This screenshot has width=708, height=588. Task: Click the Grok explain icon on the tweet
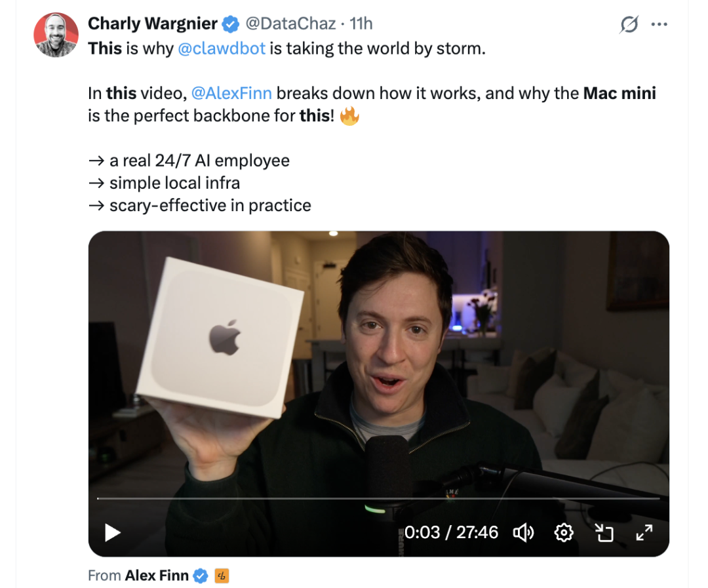pyautogui.click(x=629, y=24)
